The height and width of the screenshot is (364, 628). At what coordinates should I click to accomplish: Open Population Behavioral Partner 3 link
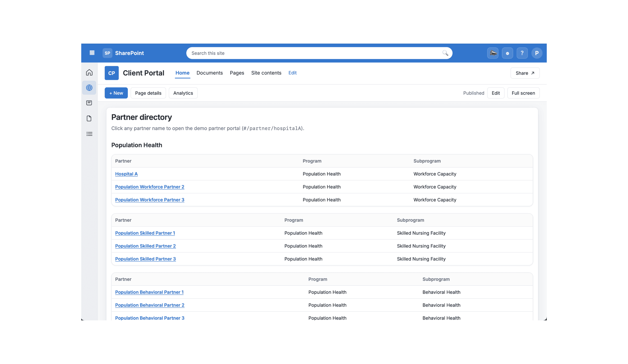pyautogui.click(x=150, y=318)
